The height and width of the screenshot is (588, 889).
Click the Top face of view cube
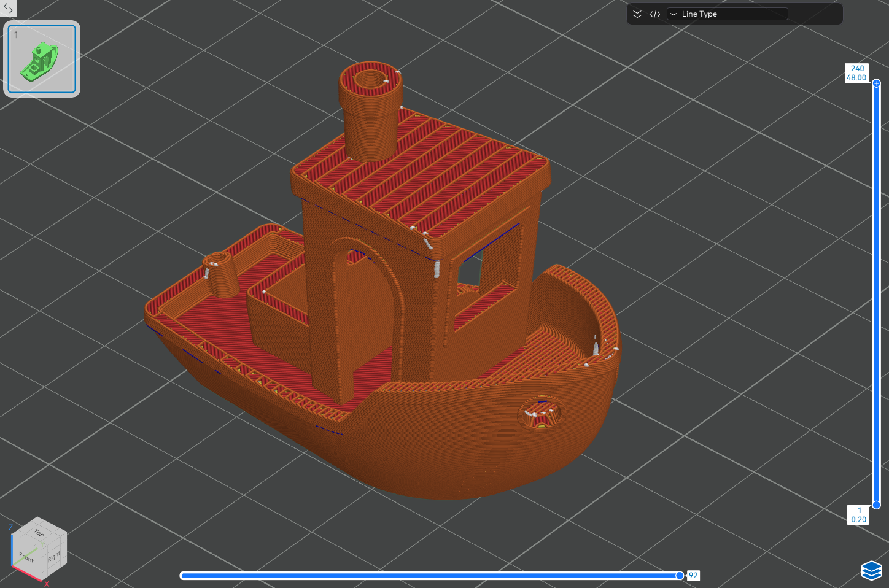[x=39, y=532]
